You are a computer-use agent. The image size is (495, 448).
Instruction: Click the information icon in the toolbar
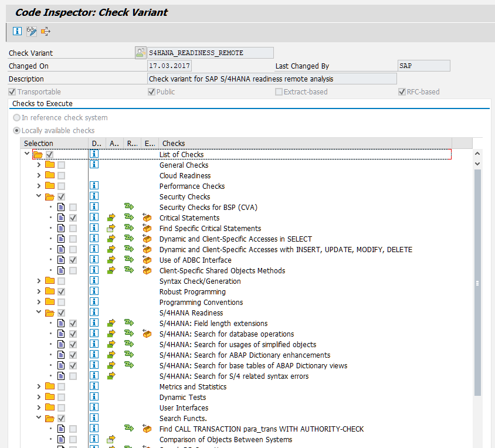coord(17,31)
